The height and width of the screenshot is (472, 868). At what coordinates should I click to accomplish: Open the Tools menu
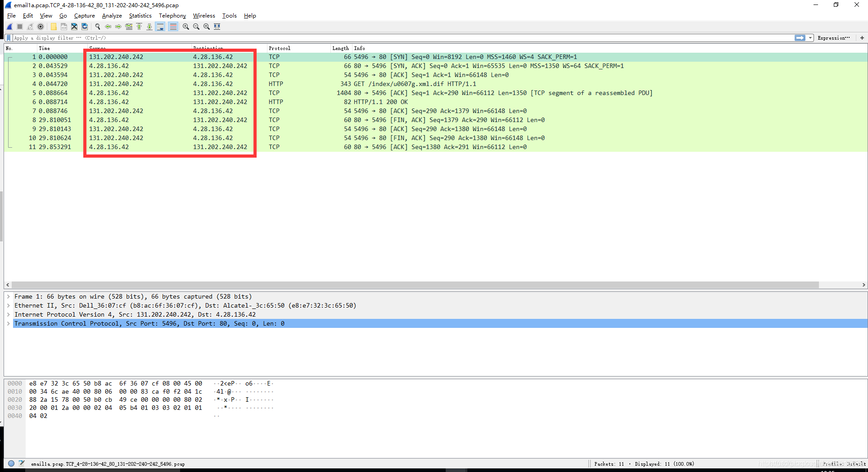229,16
